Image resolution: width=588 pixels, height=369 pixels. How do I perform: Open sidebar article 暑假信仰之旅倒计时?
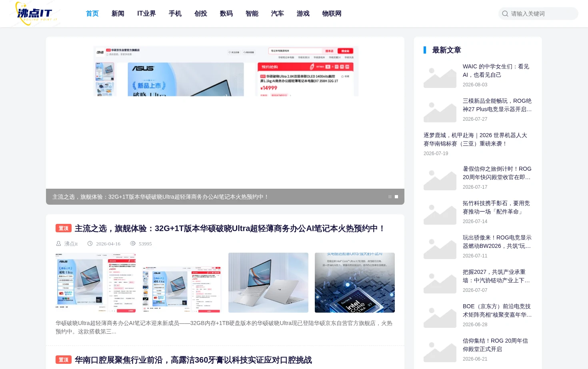[x=497, y=173]
